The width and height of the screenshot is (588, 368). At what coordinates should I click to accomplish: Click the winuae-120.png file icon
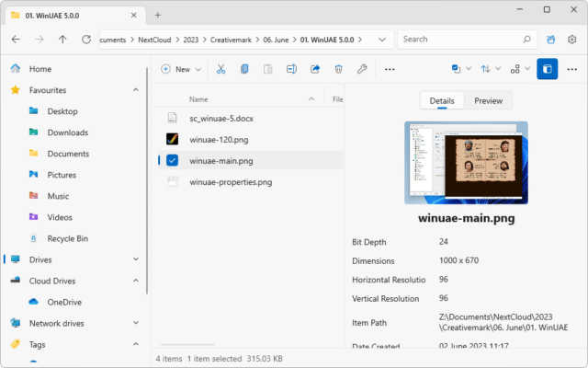[172, 139]
